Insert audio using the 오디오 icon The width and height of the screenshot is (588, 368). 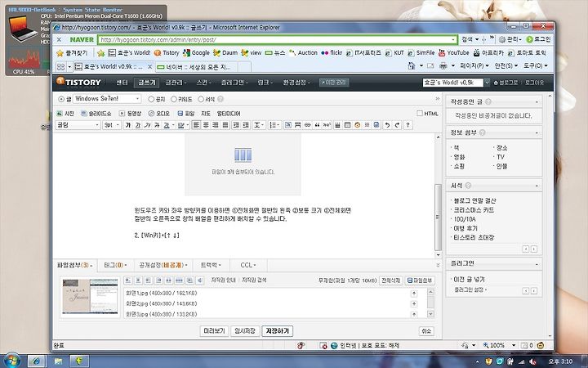coord(159,114)
